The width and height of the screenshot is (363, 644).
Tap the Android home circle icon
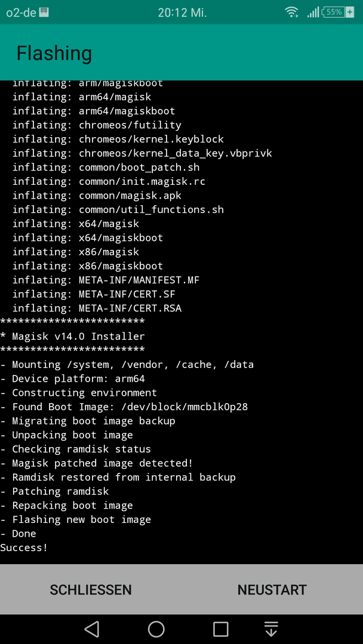[x=156, y=629]
